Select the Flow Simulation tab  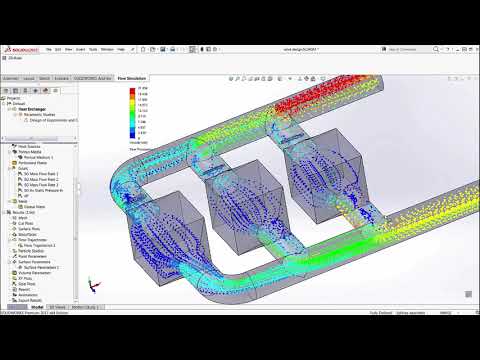click(x=132, y=78)
